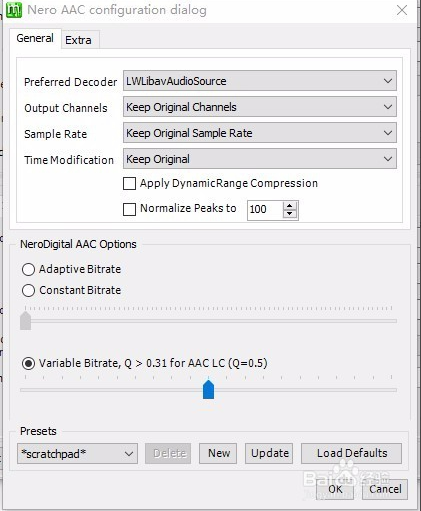This screenshot has height=511, width=421.
Task: Click the Update preset button
Action: [x=269, y=453]
